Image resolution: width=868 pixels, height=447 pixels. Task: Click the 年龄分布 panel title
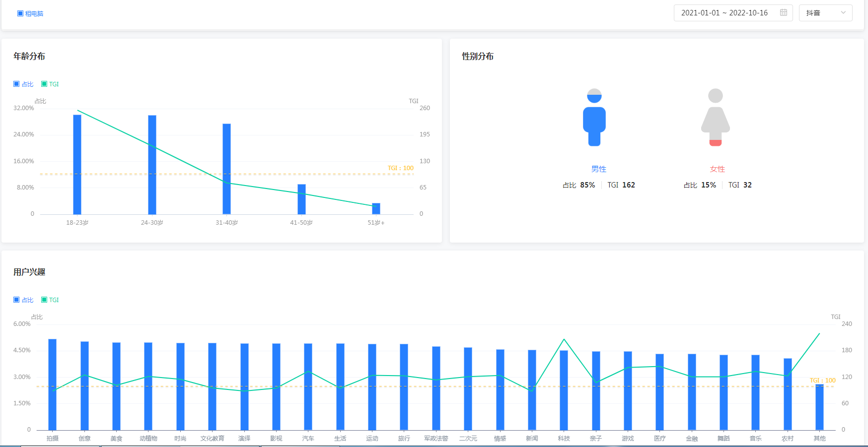(x=29, y=57)
